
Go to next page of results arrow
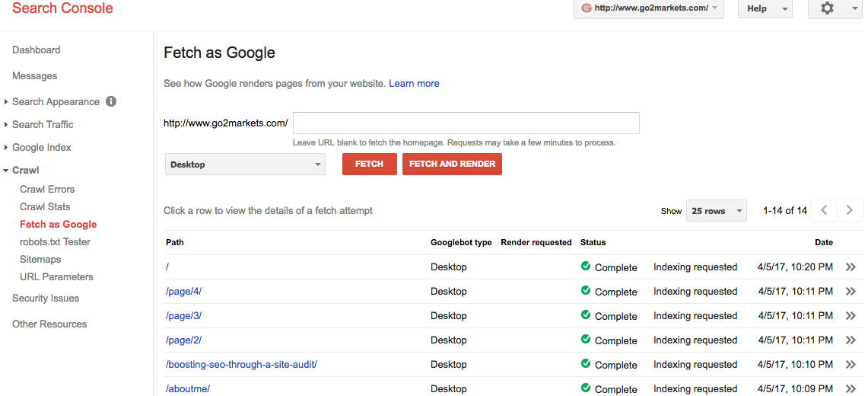point(850,210)
